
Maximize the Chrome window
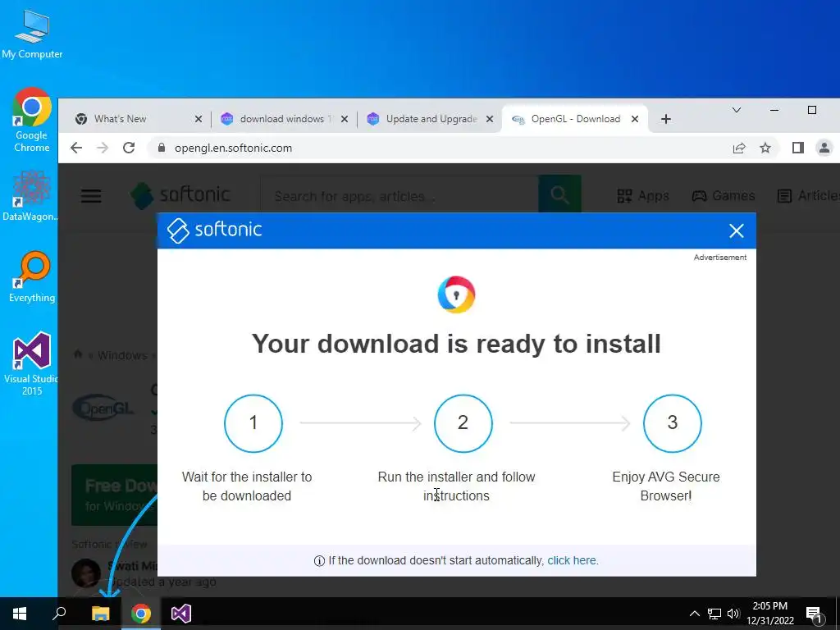[812, 110]
